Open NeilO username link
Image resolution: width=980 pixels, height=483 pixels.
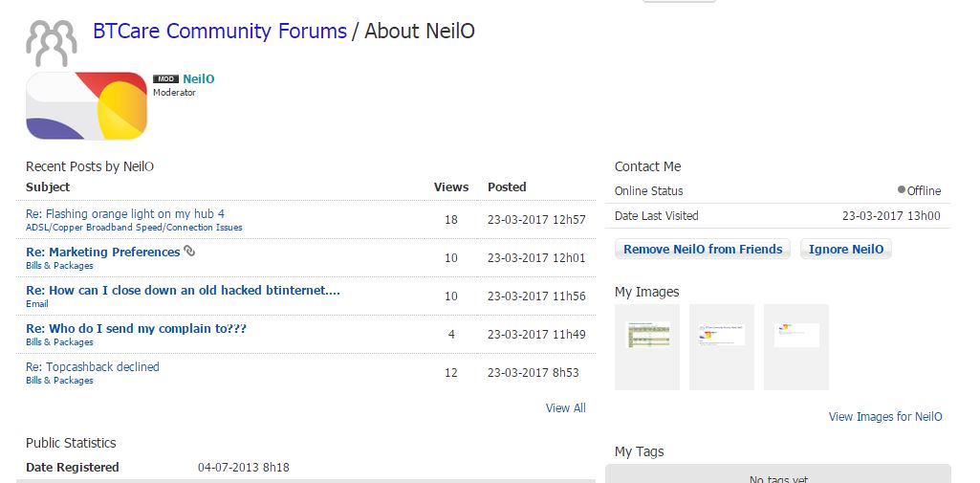click(x=199, y=78)
